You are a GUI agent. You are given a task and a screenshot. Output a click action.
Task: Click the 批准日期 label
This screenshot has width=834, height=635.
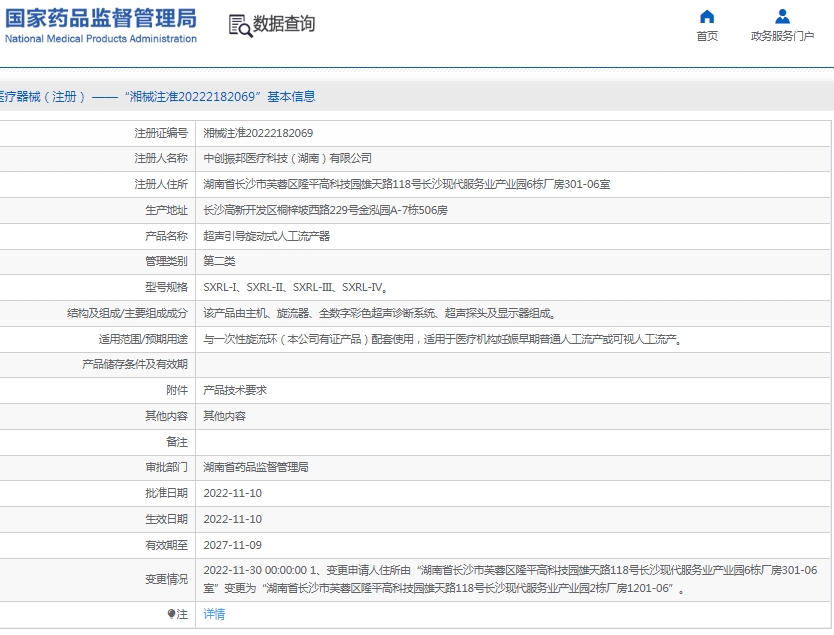[166, 493]
